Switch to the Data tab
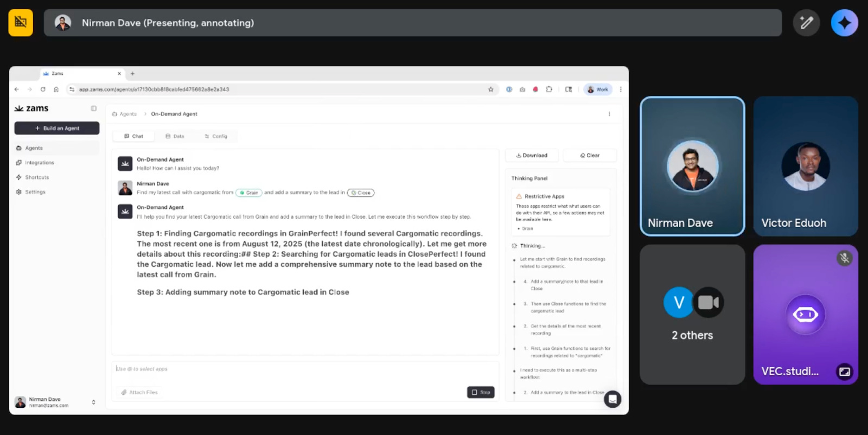This screenshot has height=435, width=868. click(x=175, y=136)
